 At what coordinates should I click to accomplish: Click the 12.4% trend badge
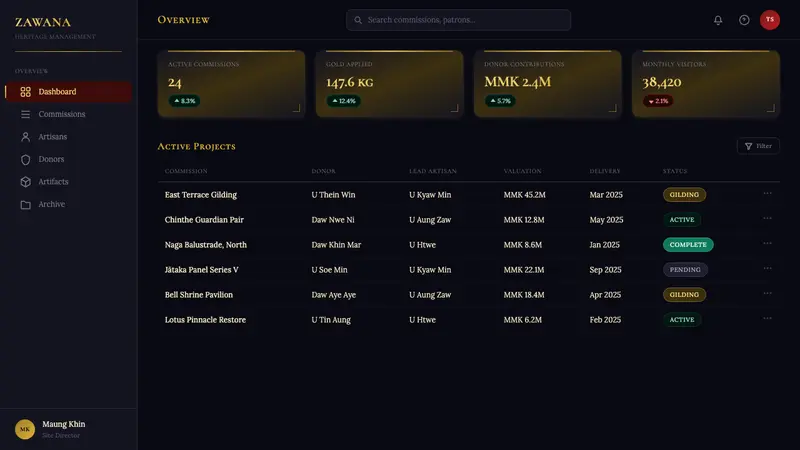[x=343, y=101]
